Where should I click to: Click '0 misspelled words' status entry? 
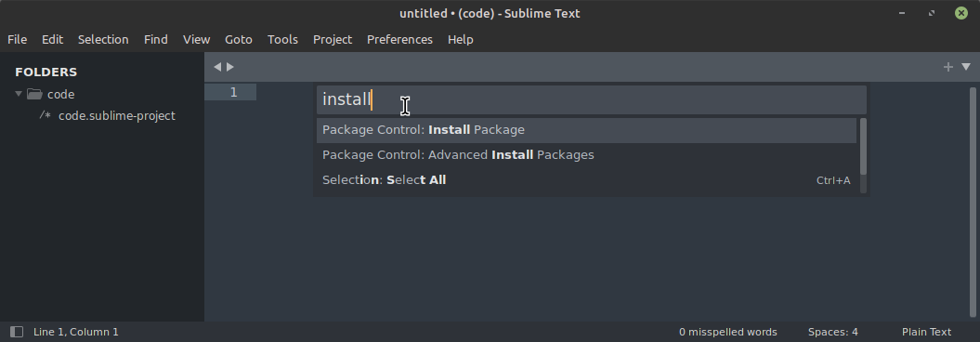click(728, 332)
